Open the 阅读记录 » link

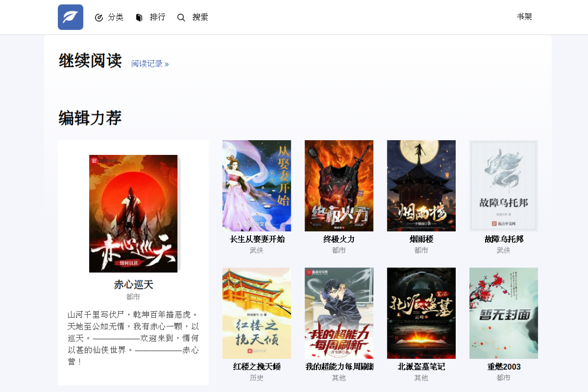(150, 64)
